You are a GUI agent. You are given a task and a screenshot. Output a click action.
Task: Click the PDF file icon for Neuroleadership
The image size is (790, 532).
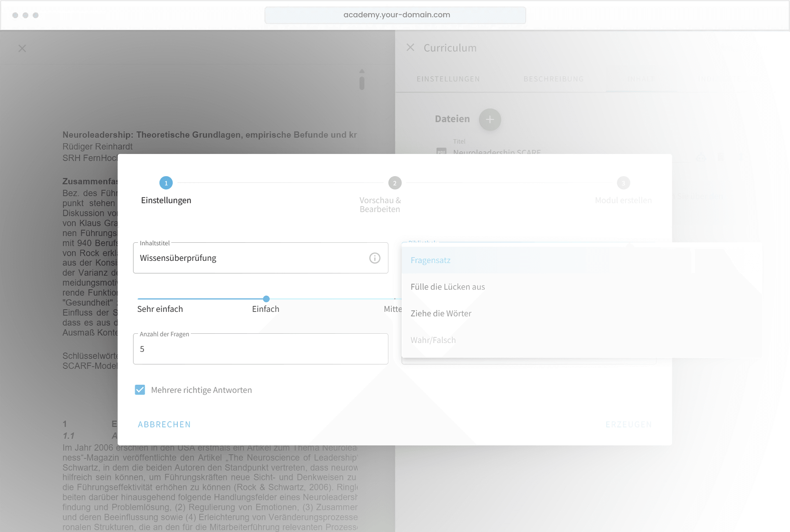pyautogui.click(x=441, y=151)
